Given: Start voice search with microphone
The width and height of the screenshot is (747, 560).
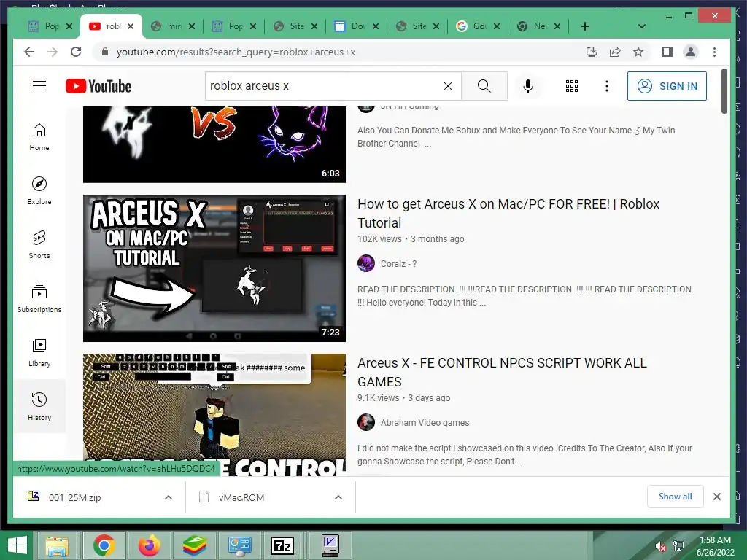Looking at the screenshot, I should (528, 86).
